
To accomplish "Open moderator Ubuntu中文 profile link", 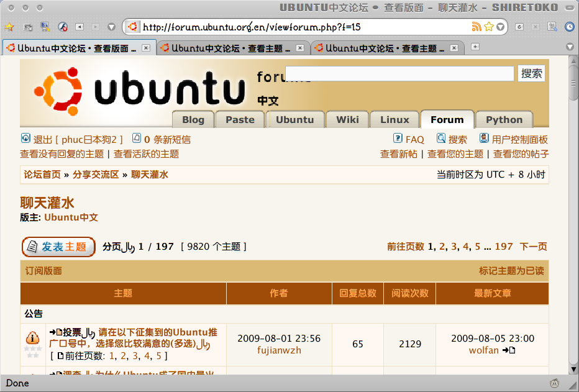I will click(x=71, y=217).
